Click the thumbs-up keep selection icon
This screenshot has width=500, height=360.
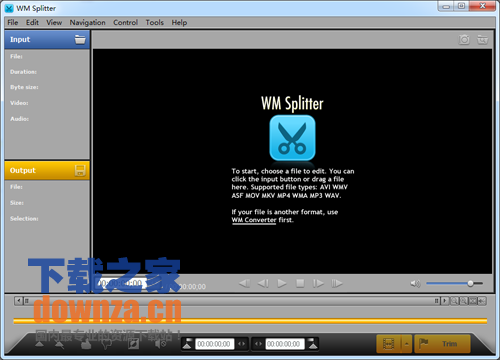86,344
